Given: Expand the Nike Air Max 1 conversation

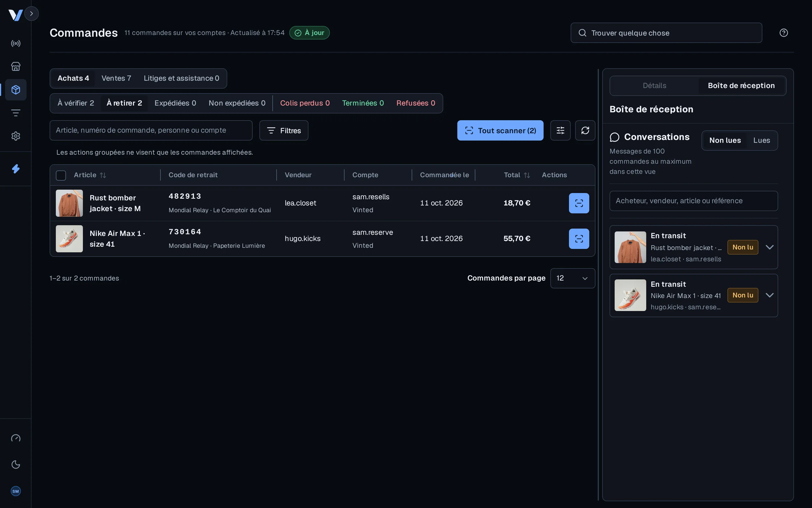Looking at the screenshot, I should pos(769,295).
